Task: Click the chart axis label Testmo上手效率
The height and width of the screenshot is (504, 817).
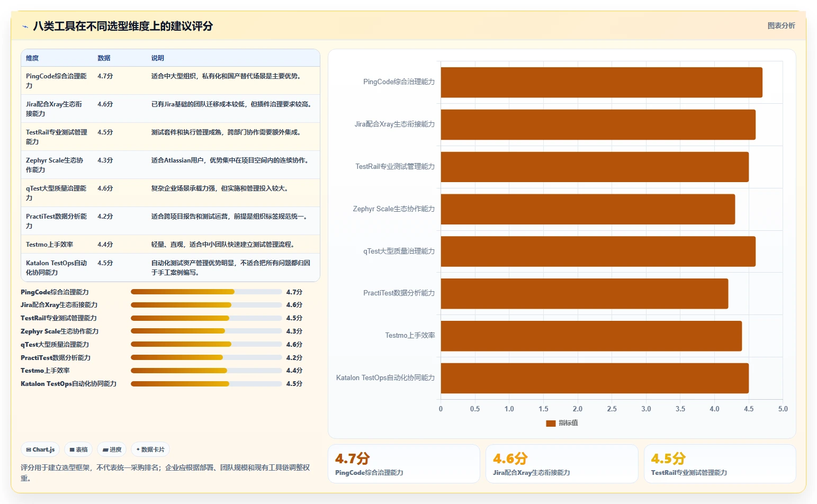Action: tap(410, 336)
